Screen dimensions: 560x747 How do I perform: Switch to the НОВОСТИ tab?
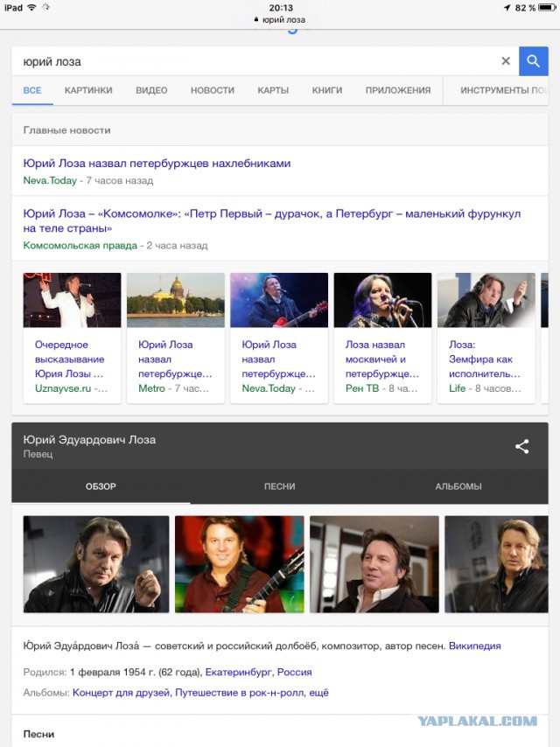(x=213, y=90)
